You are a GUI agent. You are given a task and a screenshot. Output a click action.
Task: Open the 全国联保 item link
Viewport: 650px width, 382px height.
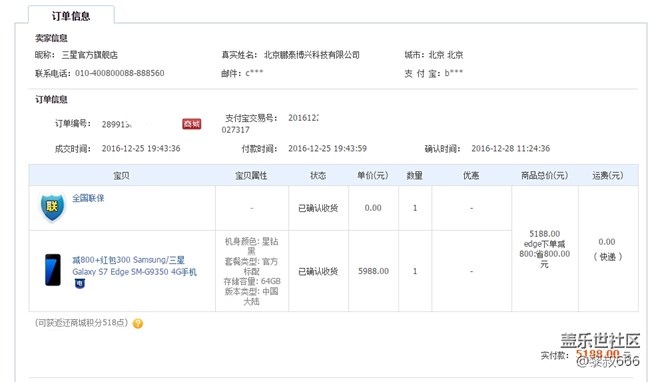pyautogui.click(x=88, y=198)
